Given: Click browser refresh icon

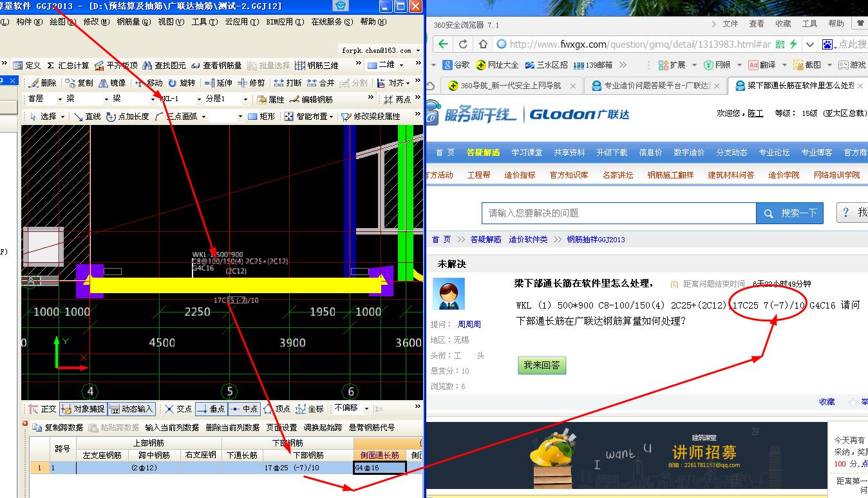Looking at the screenshot, I should pos(463,44).
